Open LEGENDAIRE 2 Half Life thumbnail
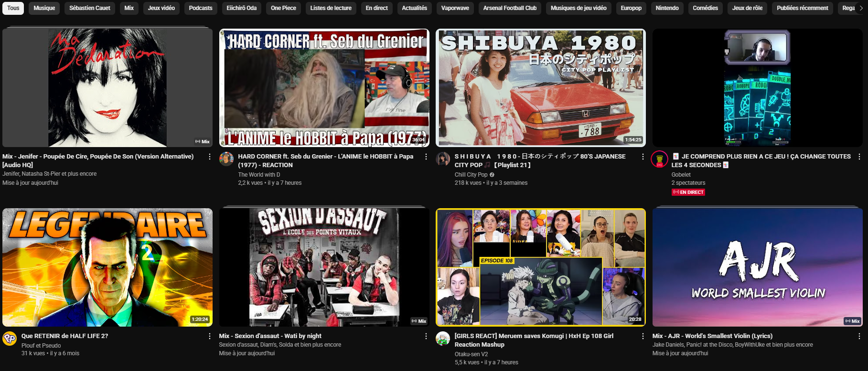Image resolution: width=868 pixels, height=371 pixels. [x=107, y=267]
